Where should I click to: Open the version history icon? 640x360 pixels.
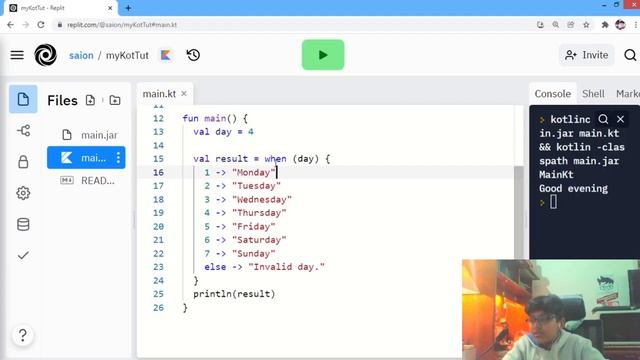pos(193,55)
